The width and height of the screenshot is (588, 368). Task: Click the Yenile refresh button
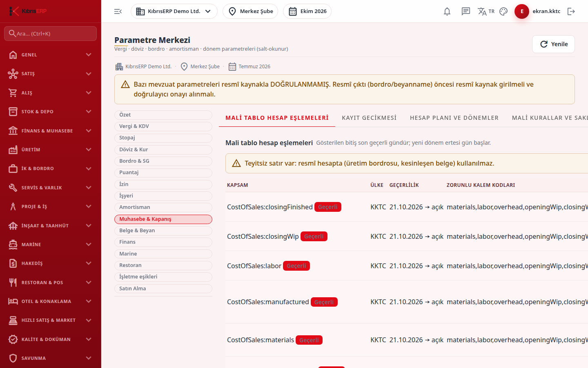[x=553, y=44]
